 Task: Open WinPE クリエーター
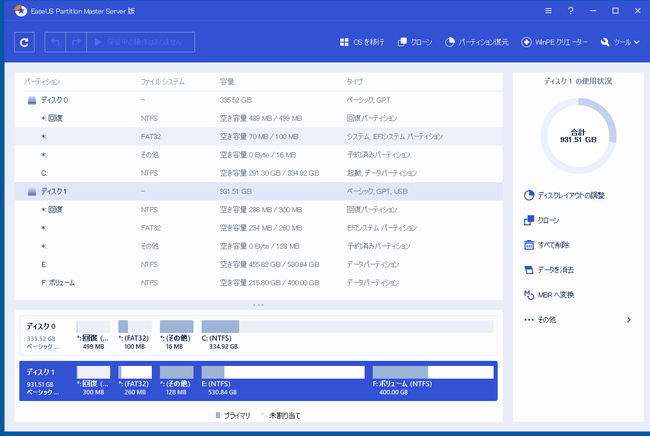555,42
